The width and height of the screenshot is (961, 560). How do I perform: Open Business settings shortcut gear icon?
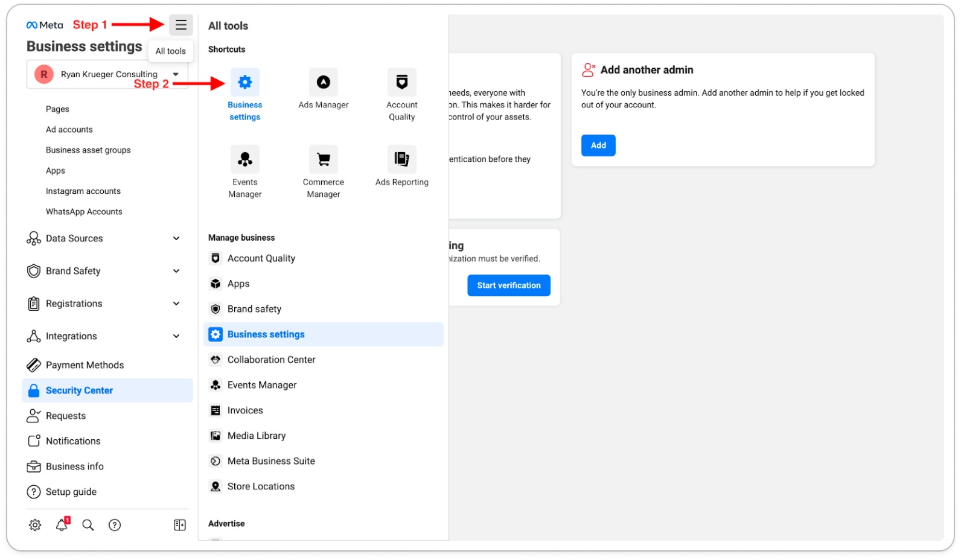(x=244, y=82)
